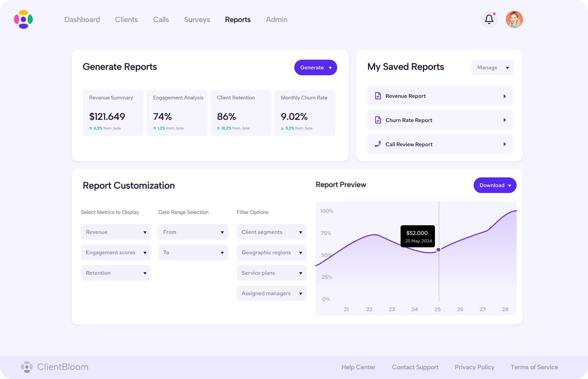Expand the Engagement scores metric dropdown
Viewport: 588px width, 379px height.
[116, 252]
